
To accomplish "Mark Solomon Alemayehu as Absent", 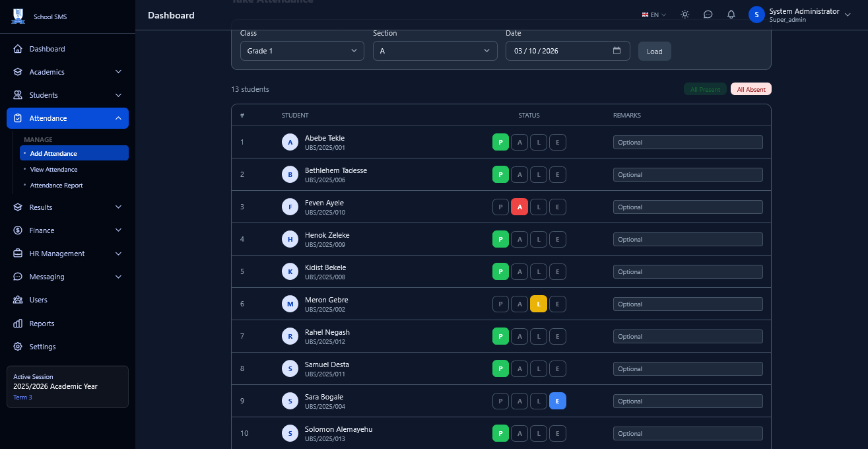I will [x=520, y=433].
